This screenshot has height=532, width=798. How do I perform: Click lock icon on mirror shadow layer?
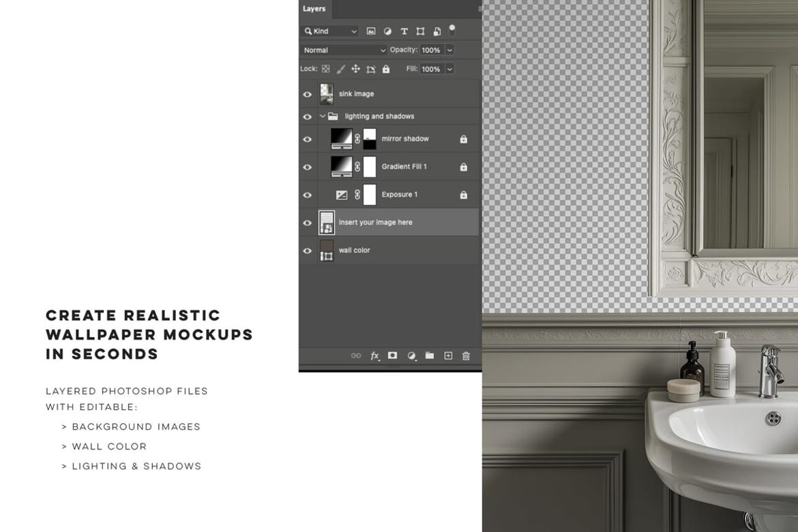(464, 139)
